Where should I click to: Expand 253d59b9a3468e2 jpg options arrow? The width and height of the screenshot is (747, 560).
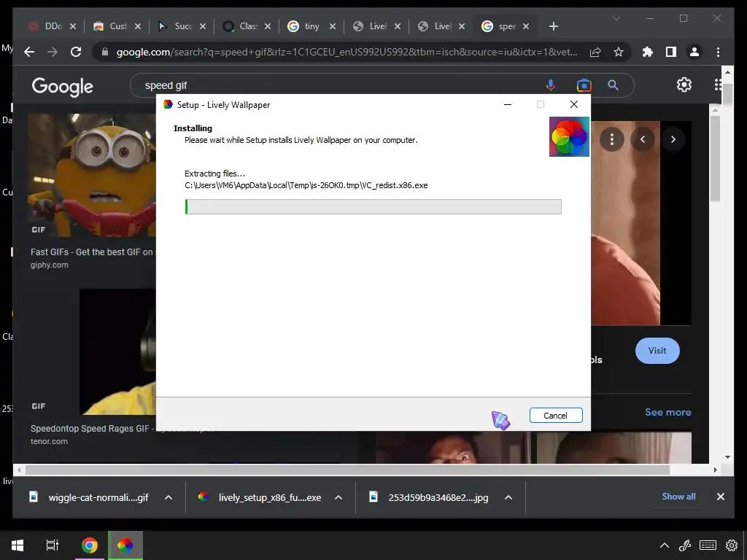point(508,497)
